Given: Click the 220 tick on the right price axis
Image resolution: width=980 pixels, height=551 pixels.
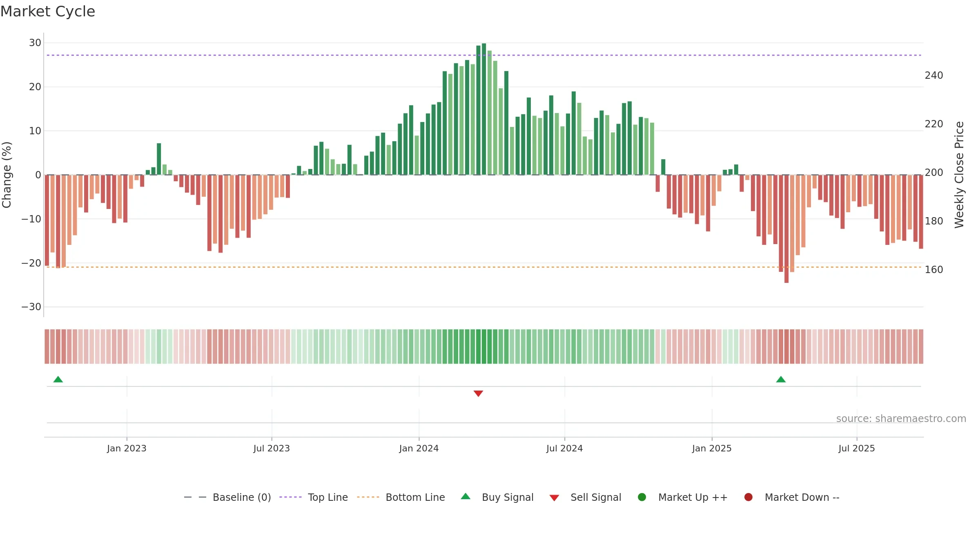Looking at the screenshot, I should tap(934, 124).
